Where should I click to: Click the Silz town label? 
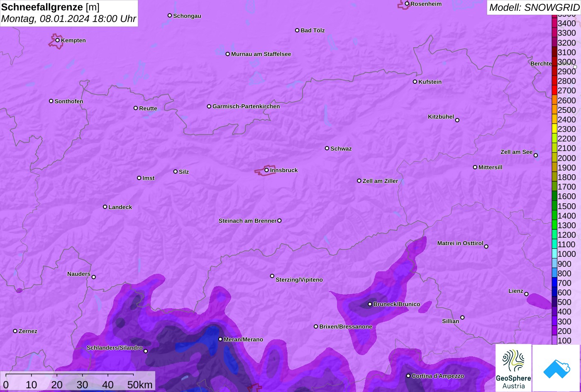click(x=184, y=172)
